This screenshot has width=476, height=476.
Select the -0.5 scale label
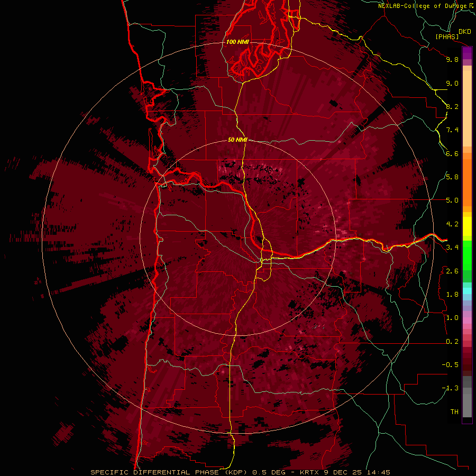(450, 365)
